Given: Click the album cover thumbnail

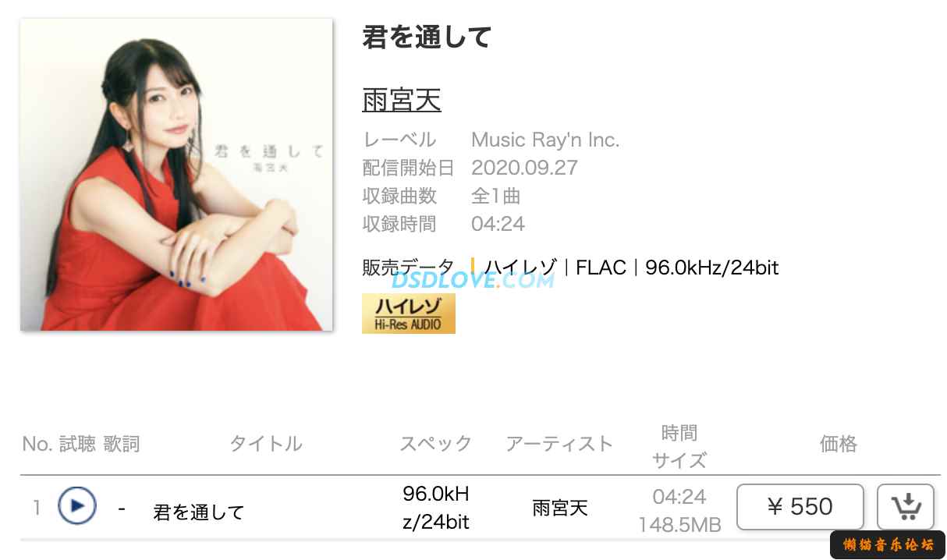Looking at the screenshot, I should 176,175.
